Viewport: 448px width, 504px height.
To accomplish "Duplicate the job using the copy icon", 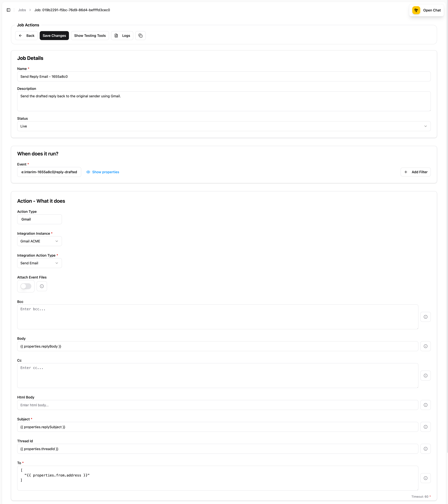I will click(x=140, y=35).
